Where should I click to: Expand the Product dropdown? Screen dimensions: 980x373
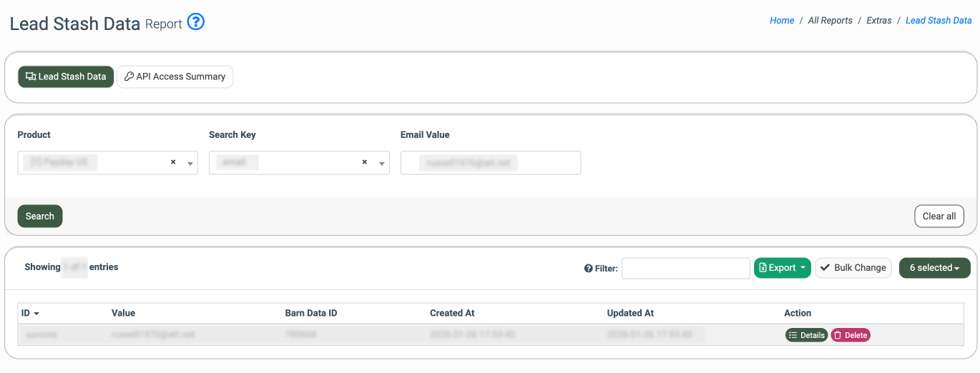(x=190, y=164)
